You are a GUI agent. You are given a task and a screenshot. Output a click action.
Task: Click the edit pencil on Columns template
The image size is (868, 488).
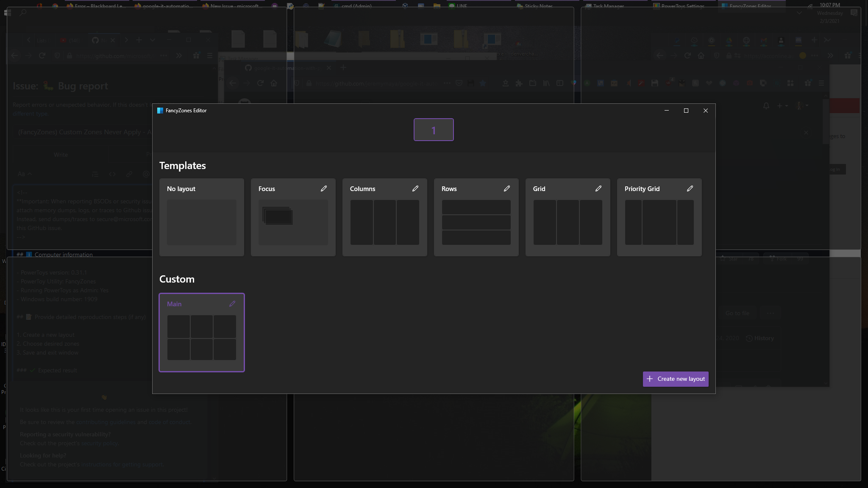pos(415,189)
